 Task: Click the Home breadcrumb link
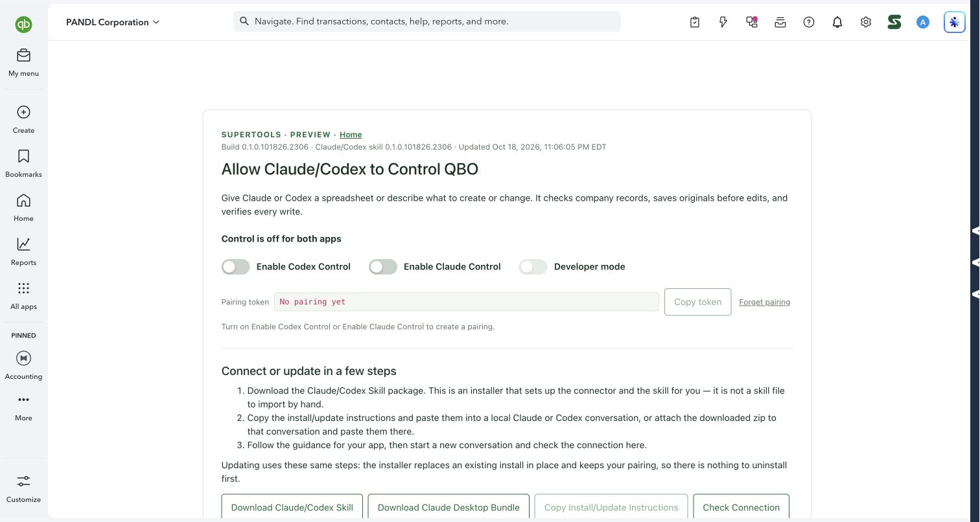pyautogui.click(x=351, y=135)
